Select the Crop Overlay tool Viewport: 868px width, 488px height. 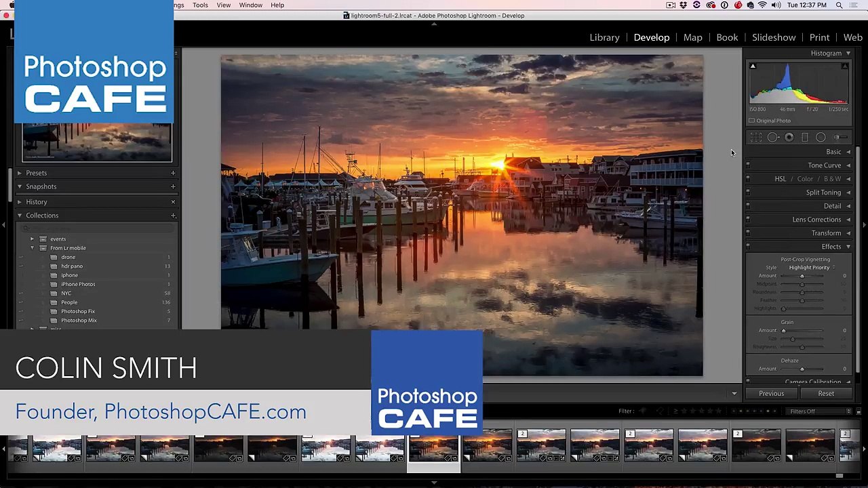(x=755, y=138)
